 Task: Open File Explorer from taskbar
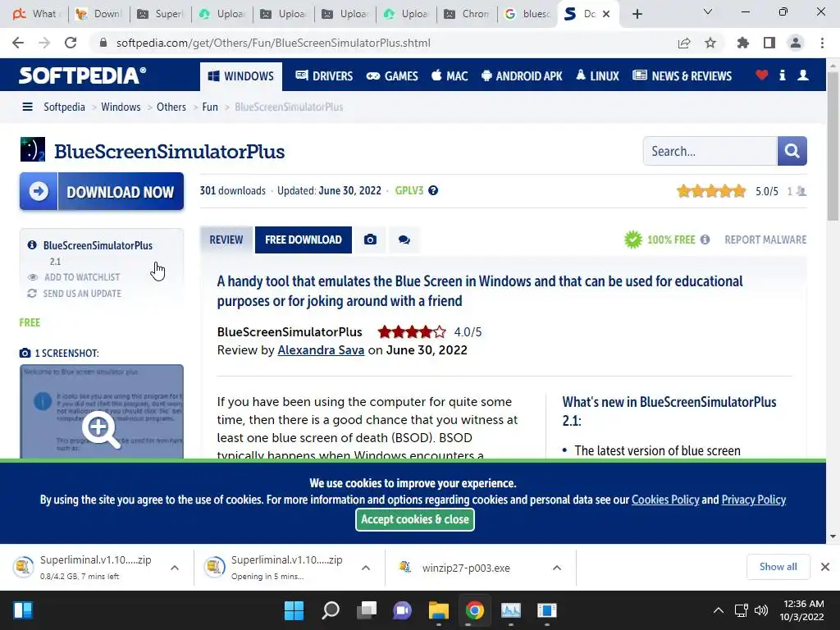pyautogui.click(x=438, y=610)
